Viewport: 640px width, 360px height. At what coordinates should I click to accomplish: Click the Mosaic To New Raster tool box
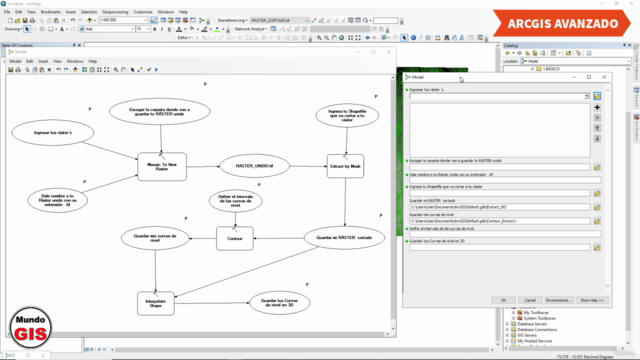click(162, 167)
